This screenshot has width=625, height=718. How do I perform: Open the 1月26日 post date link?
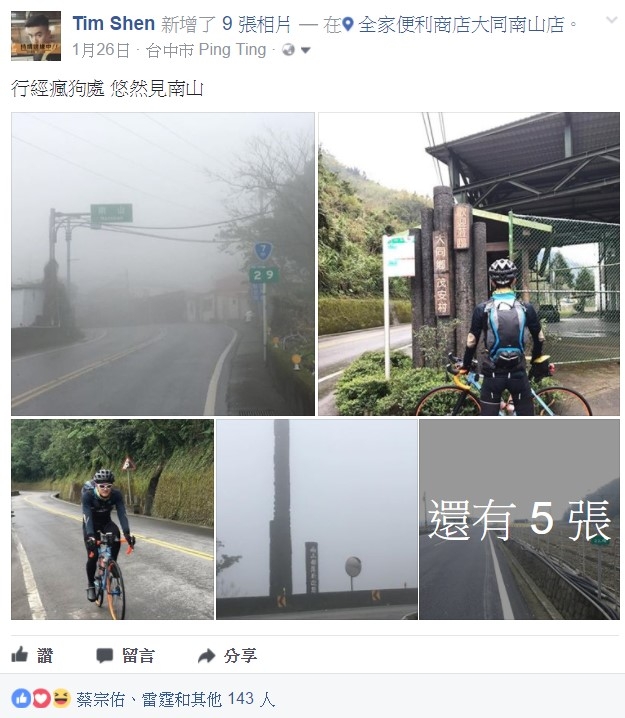(x=101, y=49)
